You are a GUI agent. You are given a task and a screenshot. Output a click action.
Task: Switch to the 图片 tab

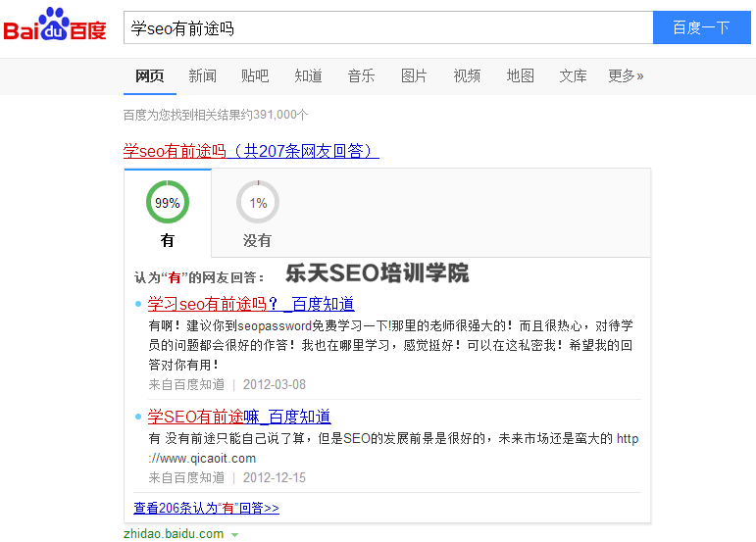(x=414, y=76)
